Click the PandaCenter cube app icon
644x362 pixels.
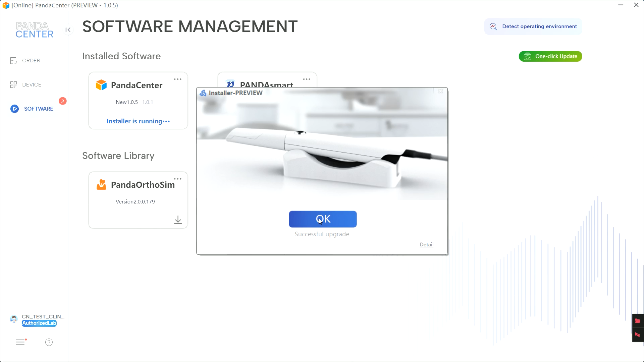pos(101,85)
